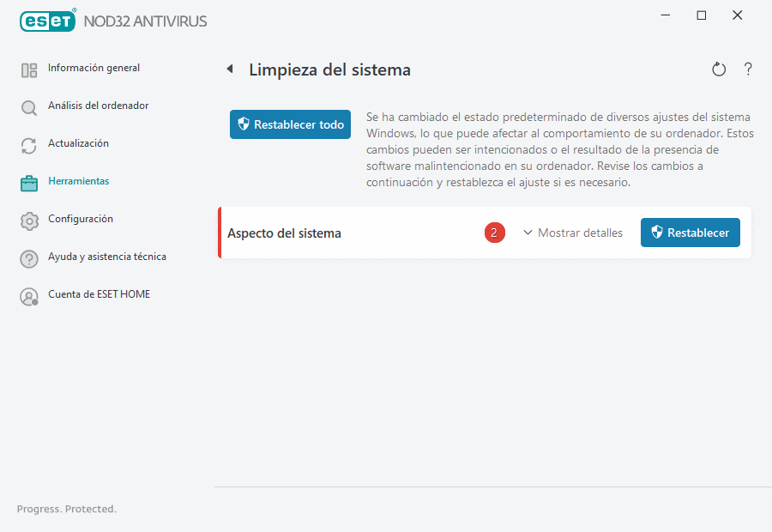Click the Actualización sync arrows icon
Screen dimensions: 772x532
[x=29, y=143]
